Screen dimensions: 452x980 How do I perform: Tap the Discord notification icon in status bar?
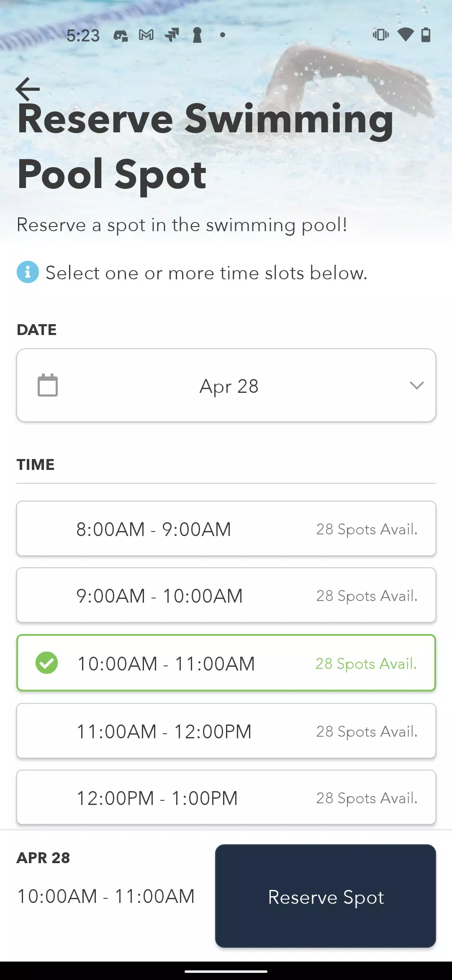point(121,36)
